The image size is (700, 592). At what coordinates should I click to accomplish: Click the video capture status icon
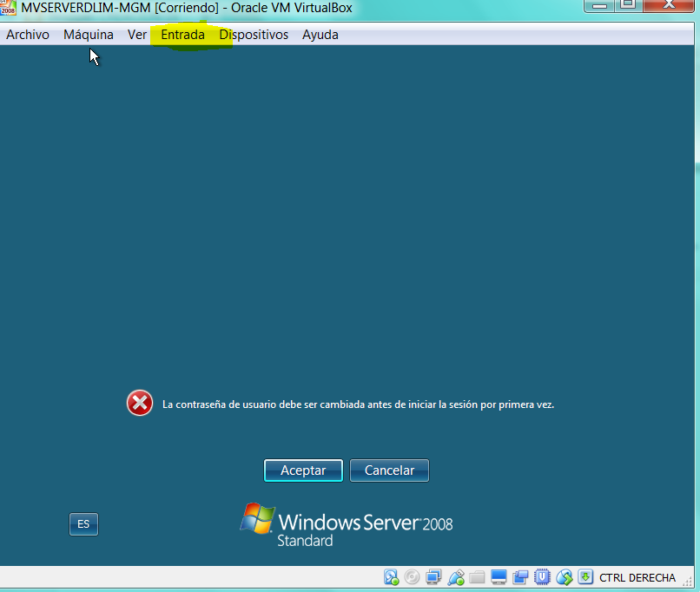520,577
